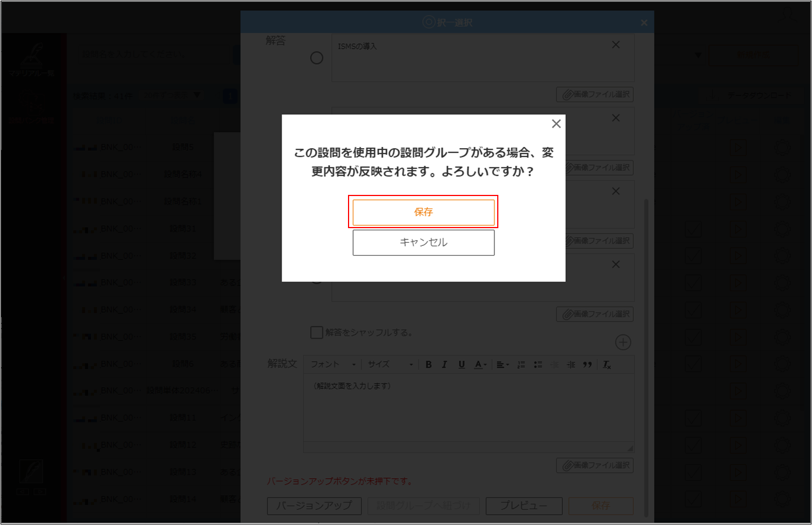Open the text color picker A
The image size is (812, 525).
[480, 364]
